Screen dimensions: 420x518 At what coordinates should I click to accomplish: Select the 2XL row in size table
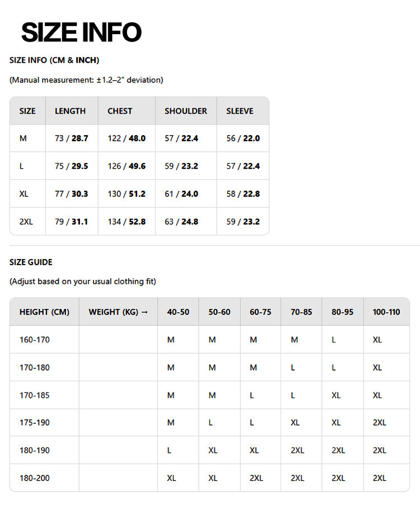click(x=139, y=221)
